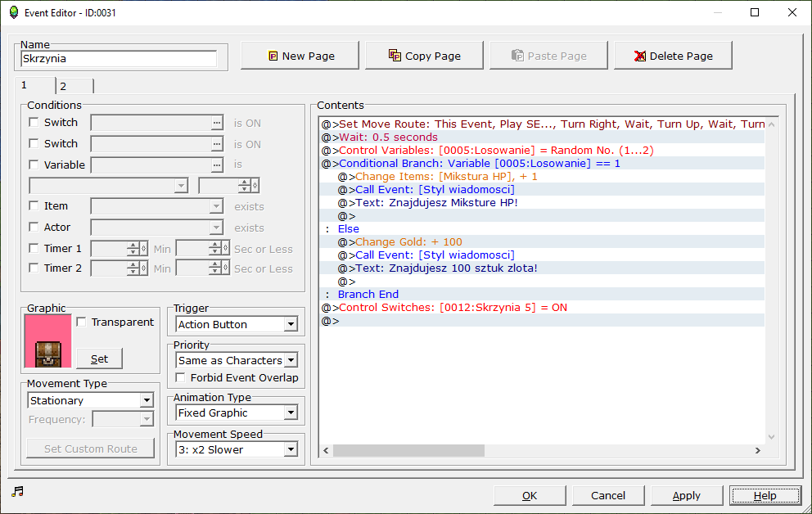The image size is (812, 514).
Task: Click the ellipsis button beside Variable field
Action: pyautogui.click(x=217, y=165)
